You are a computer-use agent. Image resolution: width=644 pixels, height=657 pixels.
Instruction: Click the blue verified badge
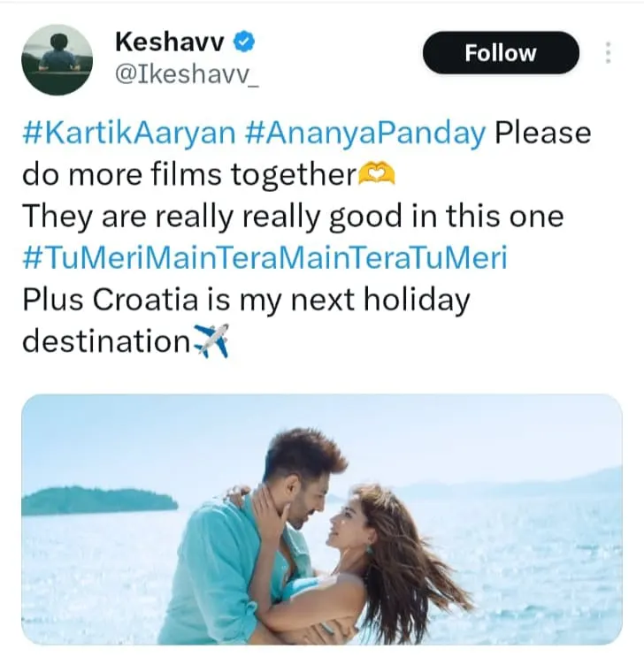(243, 42)
